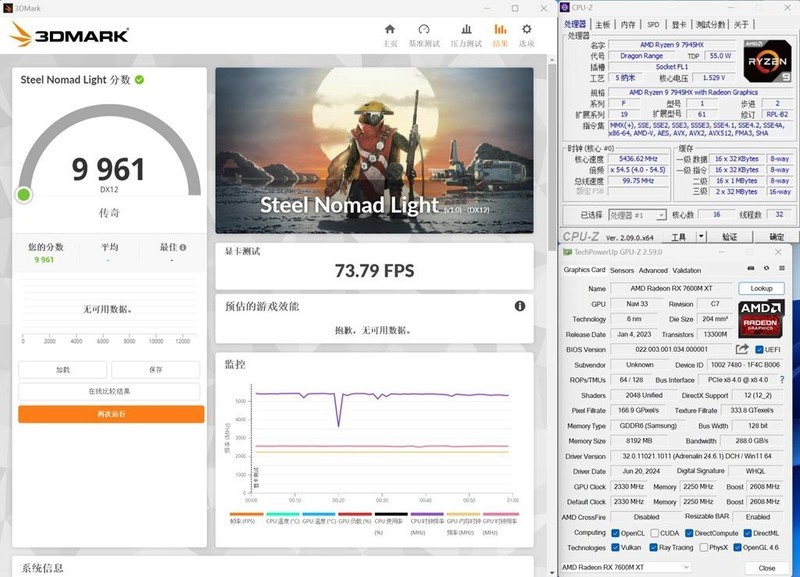The width and height of the screenshot is (800, 577).
Task: Open the 工具 tools dropdown arrow in CPU-Z
Action: [700, 237]
